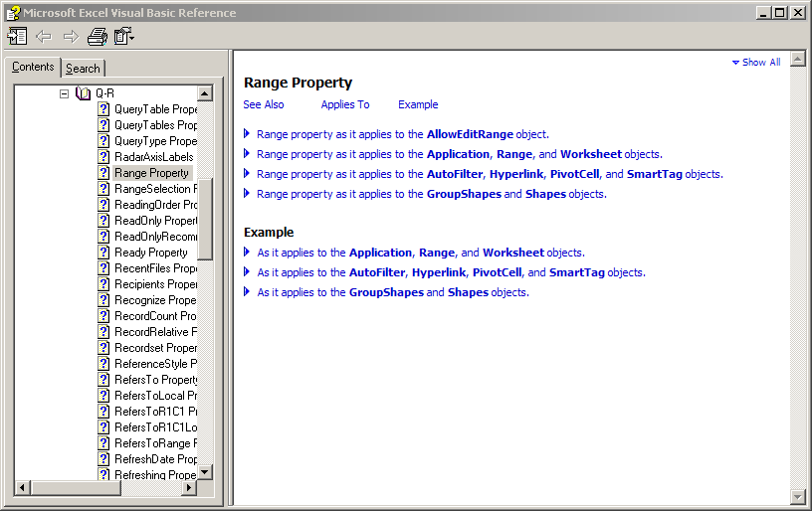Select the RefersToR1C1Local topic
The height and width of the screenshot is (511, 812).
[155, 427]
